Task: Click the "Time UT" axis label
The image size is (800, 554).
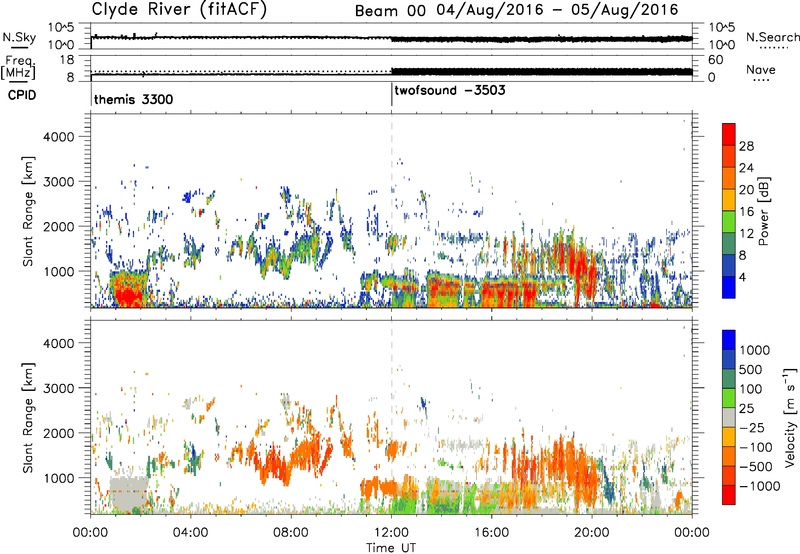Action: click(x=391, y=548)
